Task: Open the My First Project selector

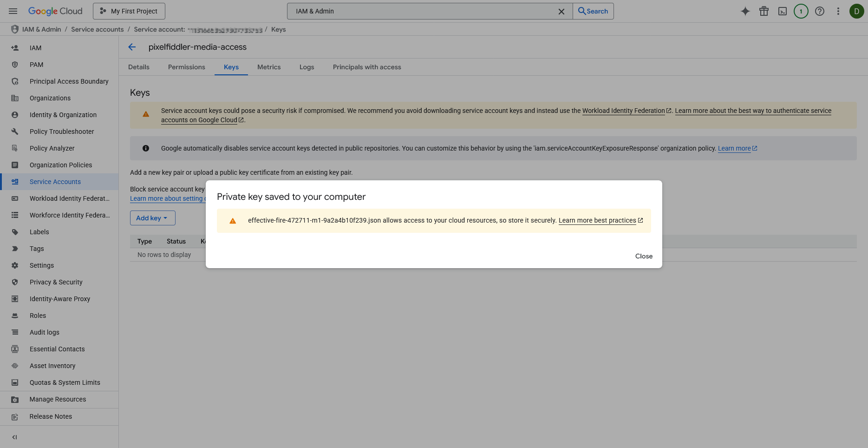Action: click(129, 11)
